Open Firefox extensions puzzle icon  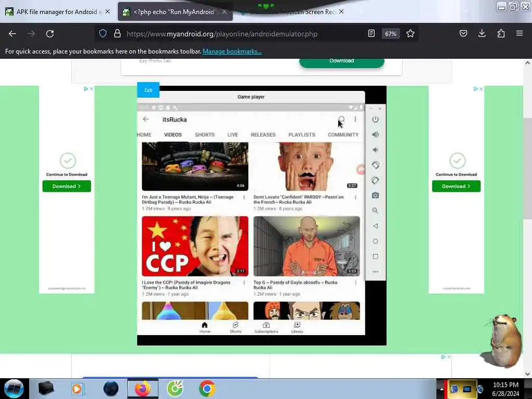[501, 33]
